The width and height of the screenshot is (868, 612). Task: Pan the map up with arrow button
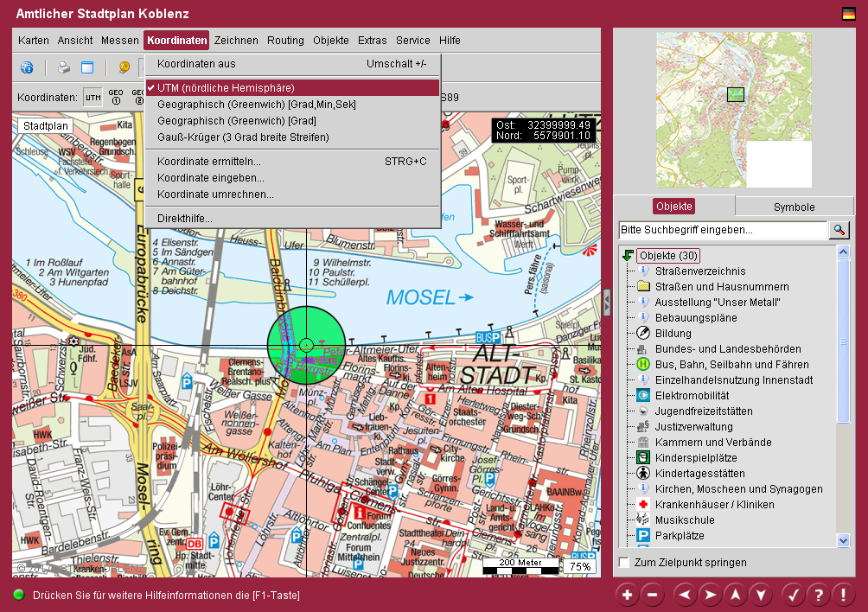tap(735, 595)
